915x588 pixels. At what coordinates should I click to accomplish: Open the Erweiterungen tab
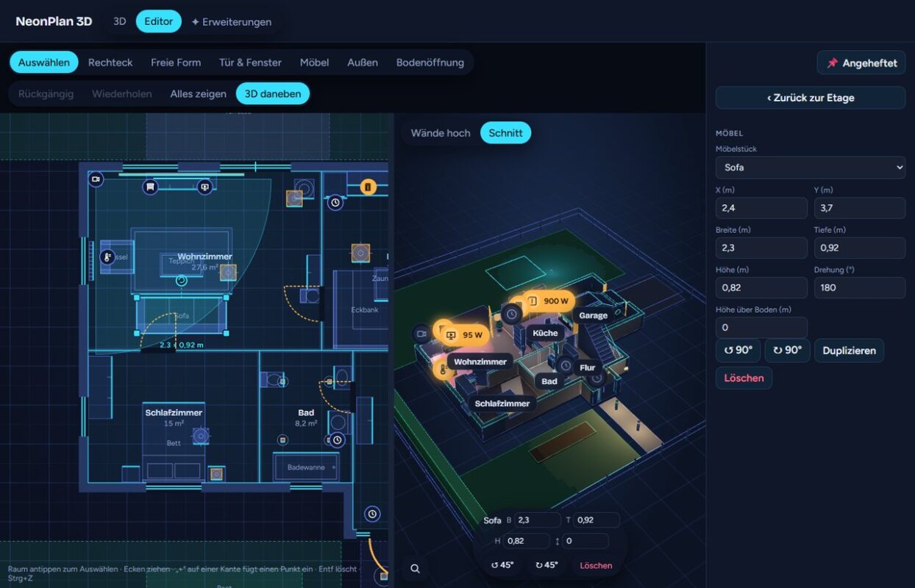(x=231, y=22)
